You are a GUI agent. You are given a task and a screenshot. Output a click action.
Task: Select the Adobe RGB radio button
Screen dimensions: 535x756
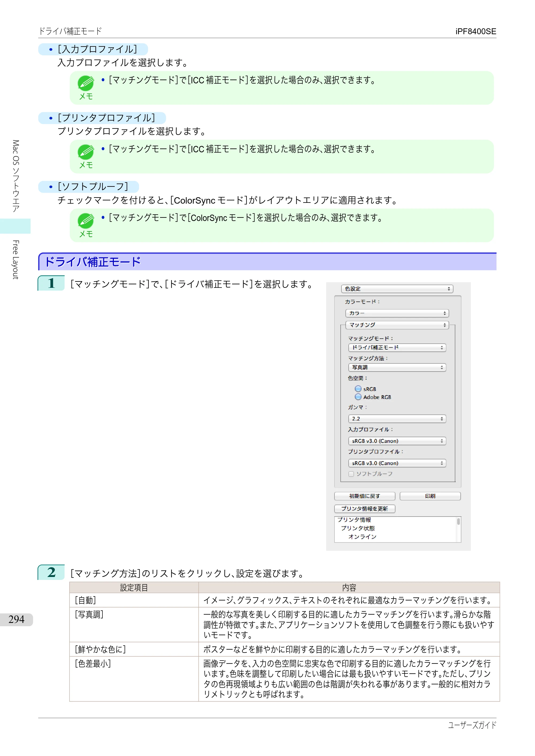(x=358, y=397)
